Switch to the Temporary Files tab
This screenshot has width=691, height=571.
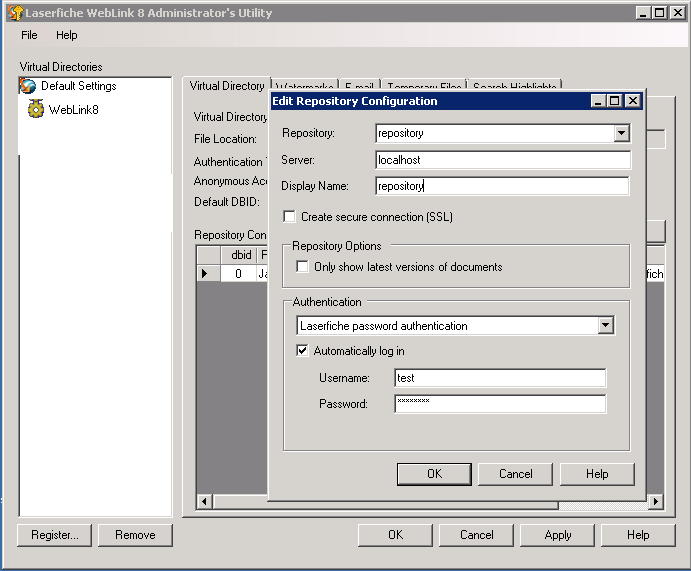pos(424,85)
